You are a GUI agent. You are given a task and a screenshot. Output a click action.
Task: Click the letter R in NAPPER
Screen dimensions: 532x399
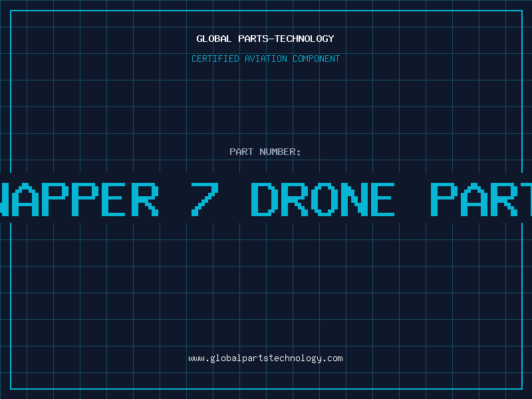pos(145,199)
